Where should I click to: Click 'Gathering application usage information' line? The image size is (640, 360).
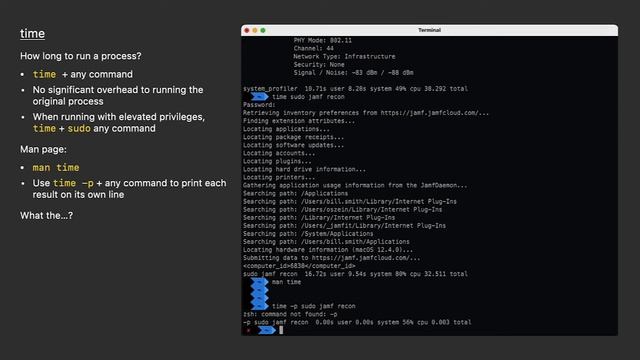click(355, 185)
